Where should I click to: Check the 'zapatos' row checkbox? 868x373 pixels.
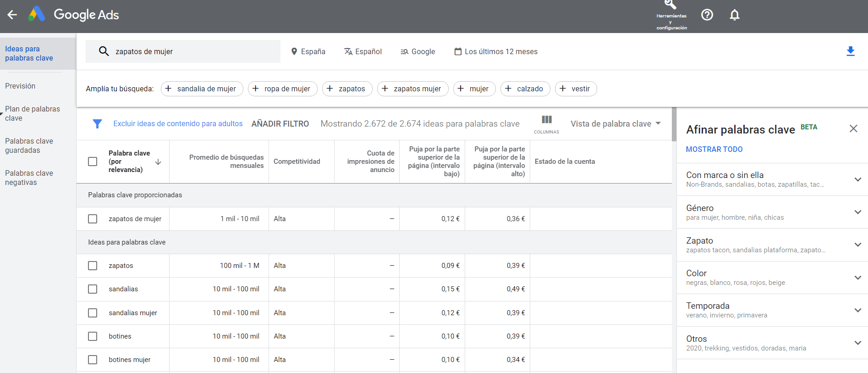pos(93,266)
